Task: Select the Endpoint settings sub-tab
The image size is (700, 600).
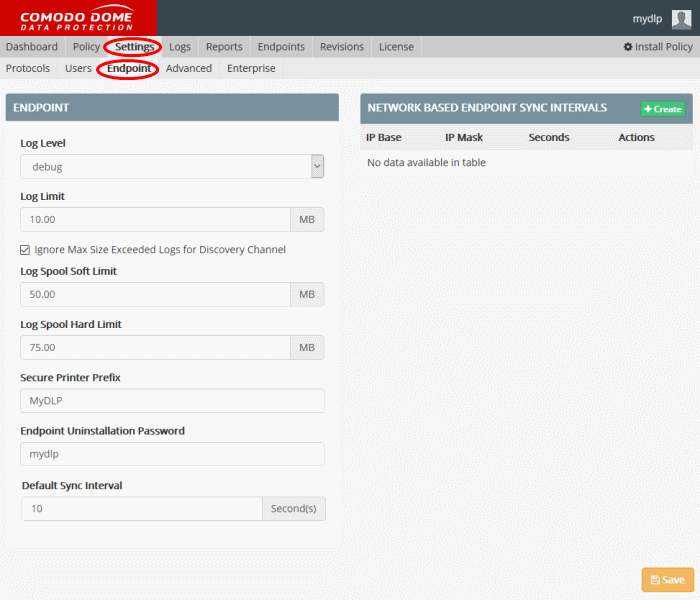Action: 129,68
